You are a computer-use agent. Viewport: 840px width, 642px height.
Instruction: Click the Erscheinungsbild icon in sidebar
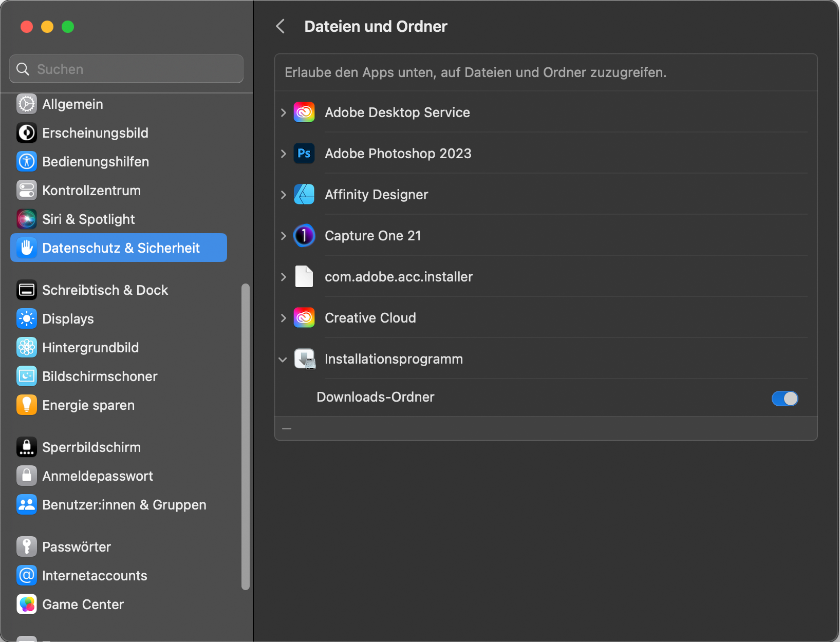(27, 133)
